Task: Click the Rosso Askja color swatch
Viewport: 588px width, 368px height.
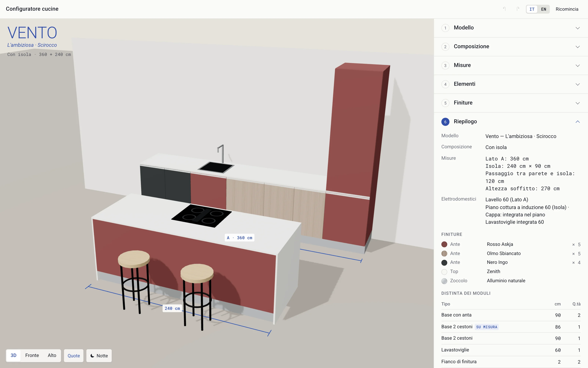Action: (444, 244)
